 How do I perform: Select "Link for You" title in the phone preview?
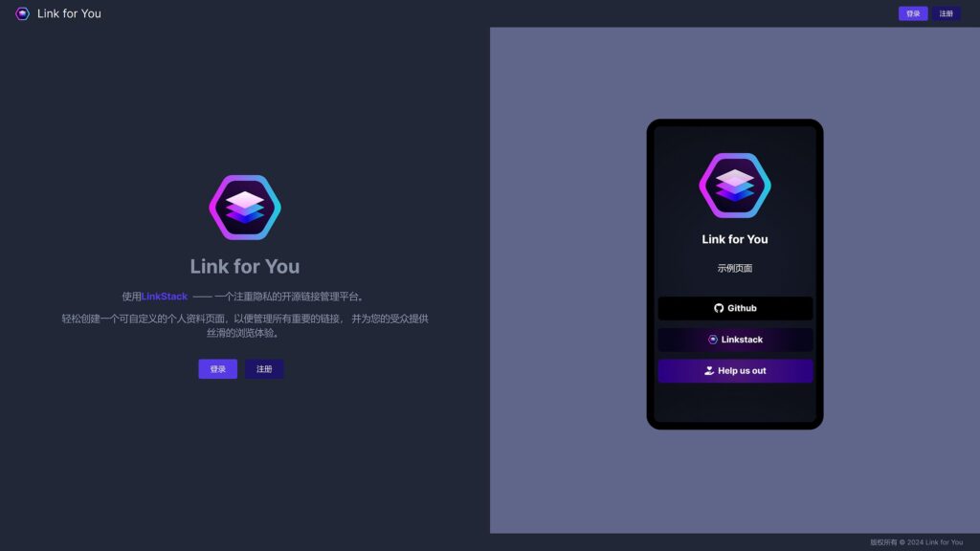tap(735, 239)
